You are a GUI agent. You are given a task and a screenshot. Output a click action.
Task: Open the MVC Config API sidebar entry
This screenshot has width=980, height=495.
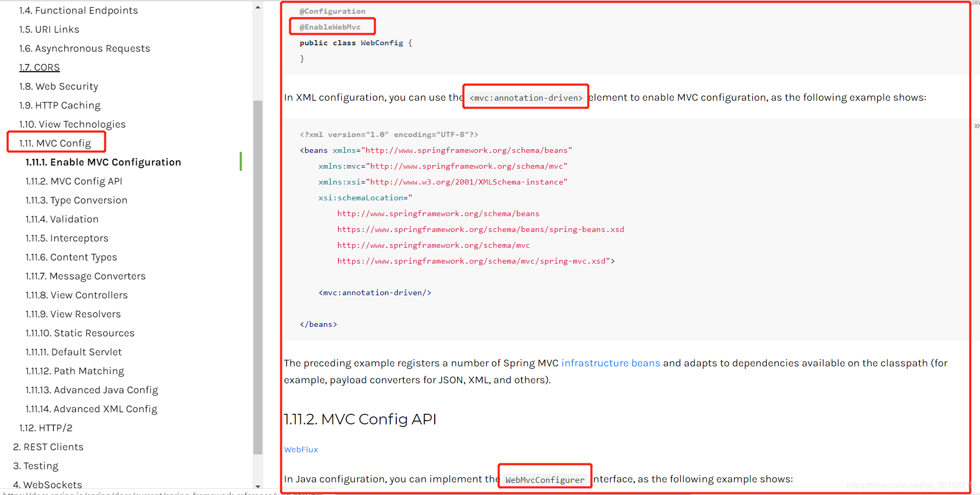[x=74, y=181]
